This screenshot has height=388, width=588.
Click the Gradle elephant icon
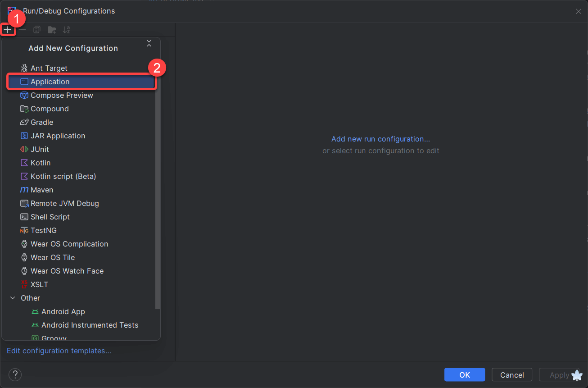point(24,122)
